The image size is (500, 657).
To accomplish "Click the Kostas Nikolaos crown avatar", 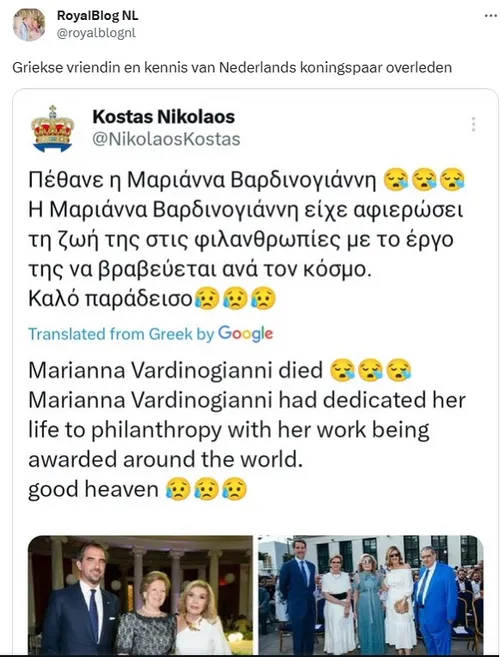I will click(x=52, y=128).
